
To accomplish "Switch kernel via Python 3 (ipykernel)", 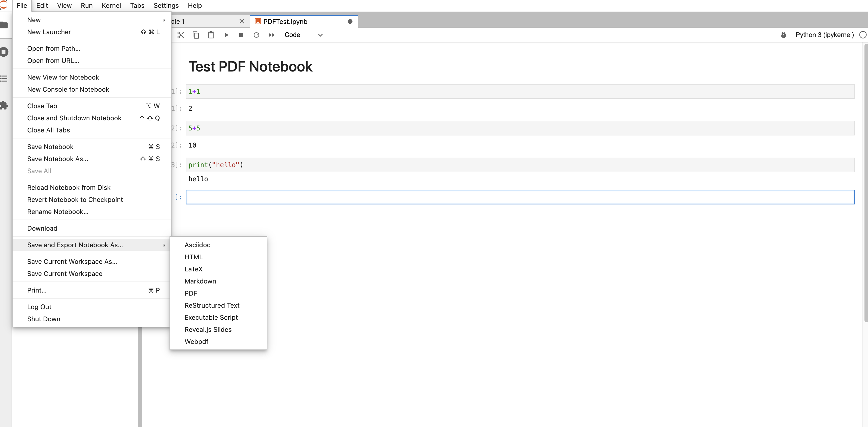I will [x=824, y=35].
